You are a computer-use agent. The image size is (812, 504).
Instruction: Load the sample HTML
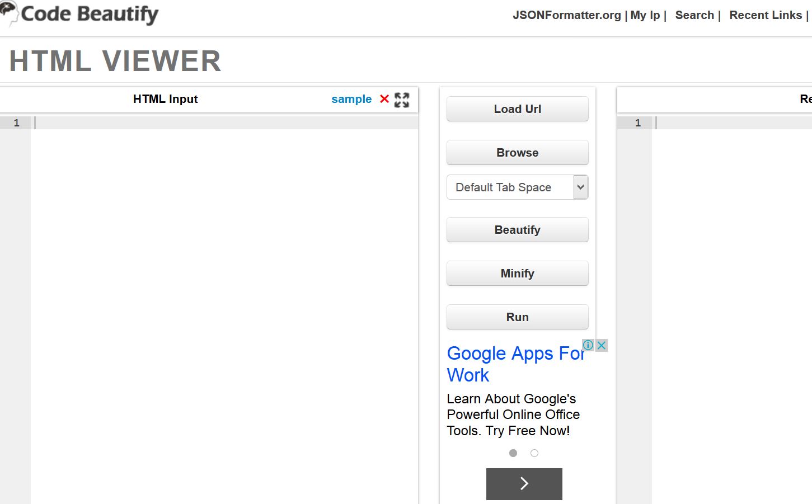click(351, 99)
